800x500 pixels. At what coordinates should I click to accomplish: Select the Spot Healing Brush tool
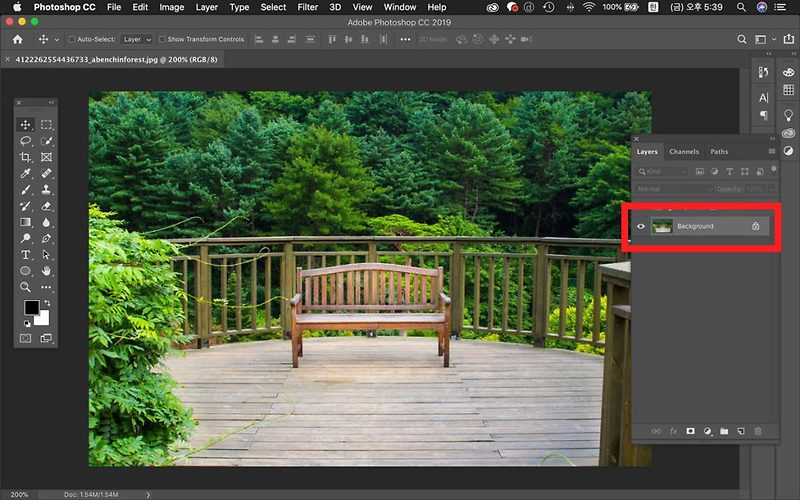pos(46,173)
